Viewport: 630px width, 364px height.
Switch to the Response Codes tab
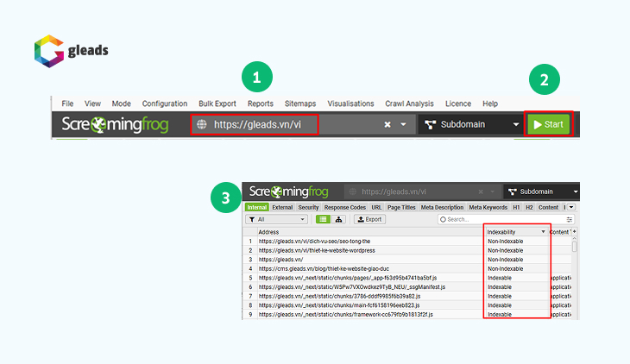[345, 207]
